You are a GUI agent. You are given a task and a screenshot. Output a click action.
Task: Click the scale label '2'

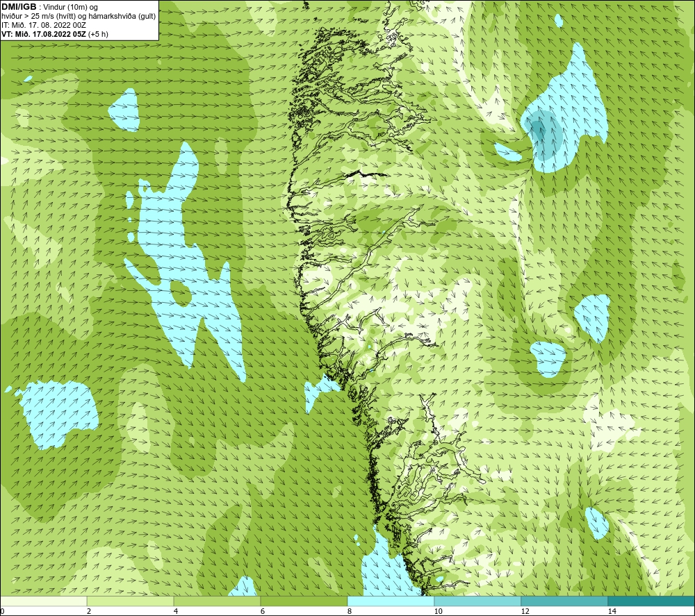tap(89, 611)
